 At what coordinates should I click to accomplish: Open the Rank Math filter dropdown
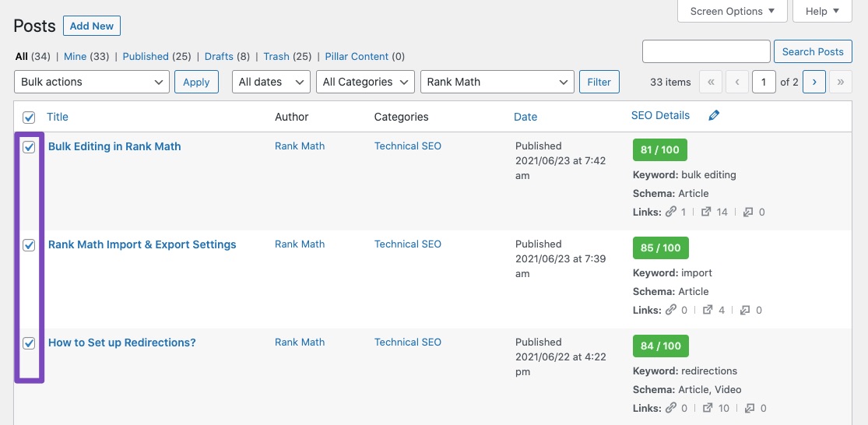pos(497,82)
